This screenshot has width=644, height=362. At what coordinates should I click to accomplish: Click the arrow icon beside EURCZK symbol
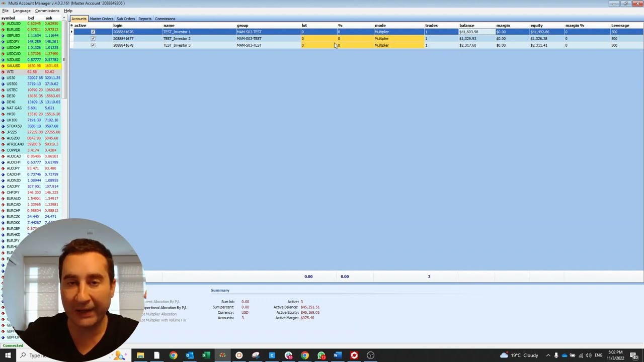point(3,217)
